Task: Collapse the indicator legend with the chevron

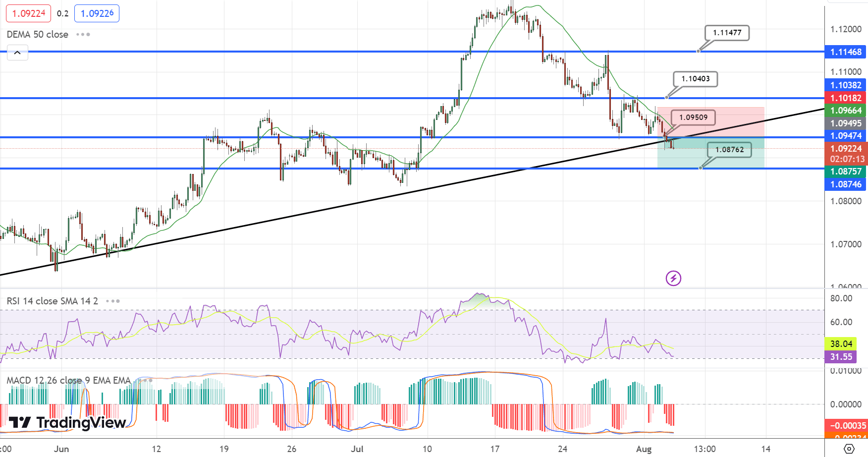Action: click(x=17, y=53)
